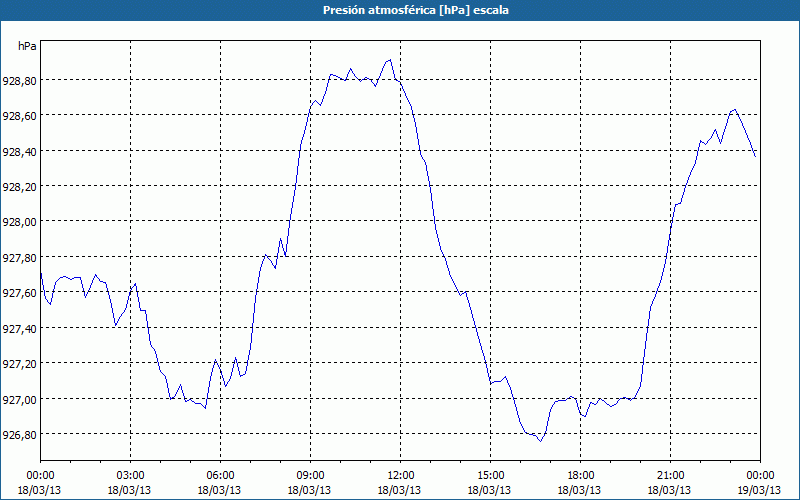The width and height of the screenshot is (800, 500).
Task: Click the 927,40 y-axis label
Action: [x=19, y=328]
